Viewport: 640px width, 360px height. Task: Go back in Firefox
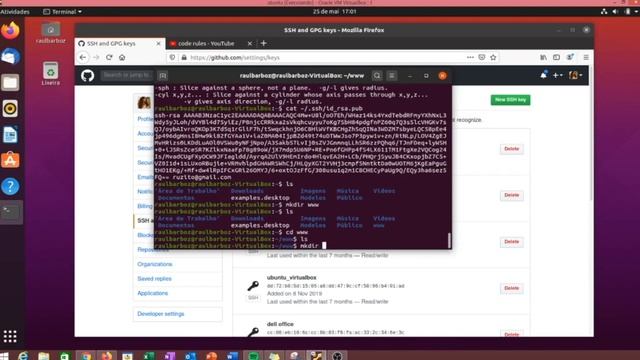[83, 58]
